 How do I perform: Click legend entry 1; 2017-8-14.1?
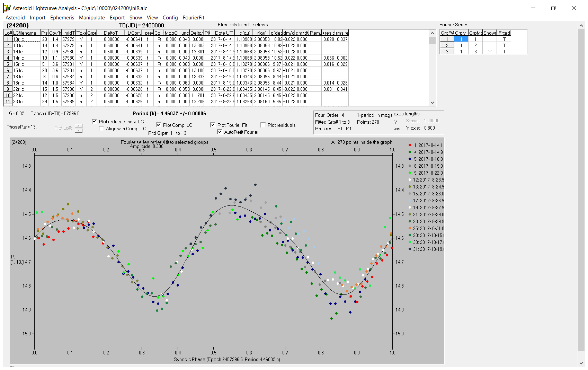coord(426,145)
